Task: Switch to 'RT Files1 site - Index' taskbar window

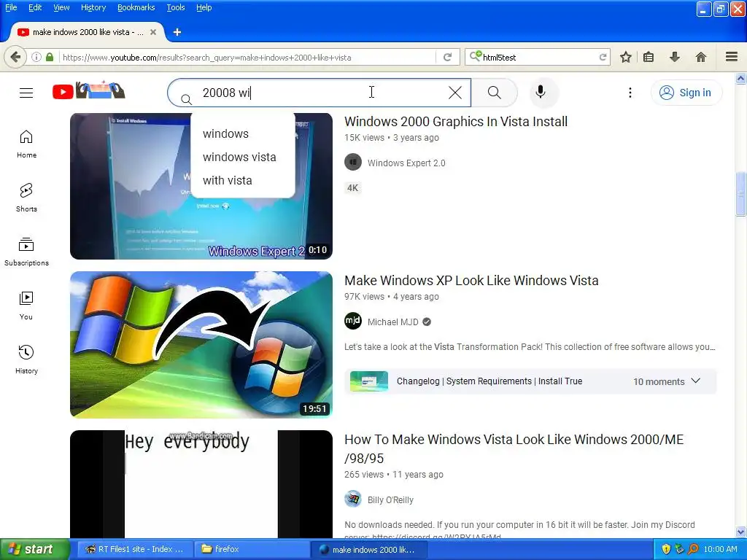Action: tap(134, 549)
